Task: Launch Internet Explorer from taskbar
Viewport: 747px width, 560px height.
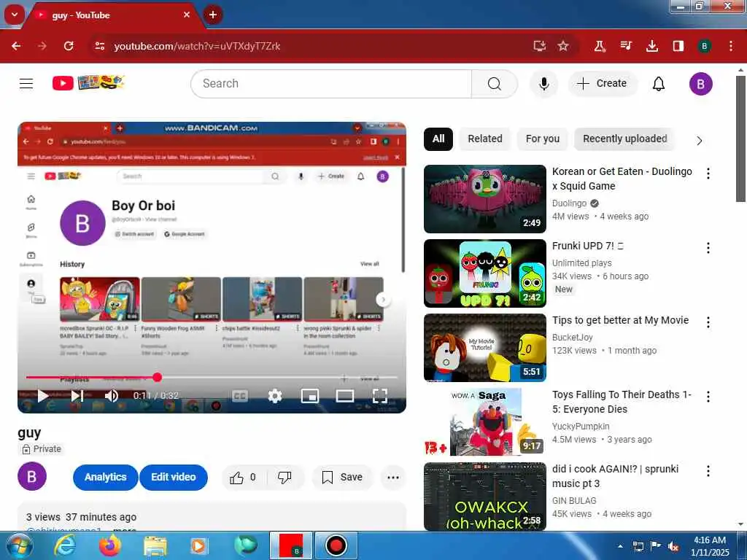Action: (x=64, y=546)
